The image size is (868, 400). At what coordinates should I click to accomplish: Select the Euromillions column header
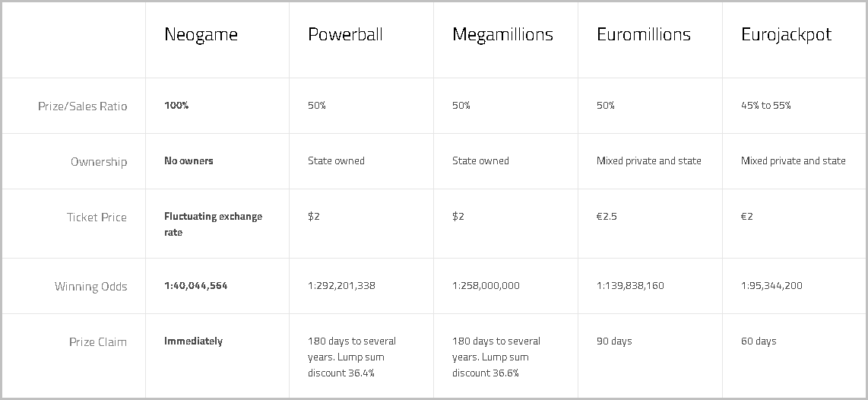[644, 35]
